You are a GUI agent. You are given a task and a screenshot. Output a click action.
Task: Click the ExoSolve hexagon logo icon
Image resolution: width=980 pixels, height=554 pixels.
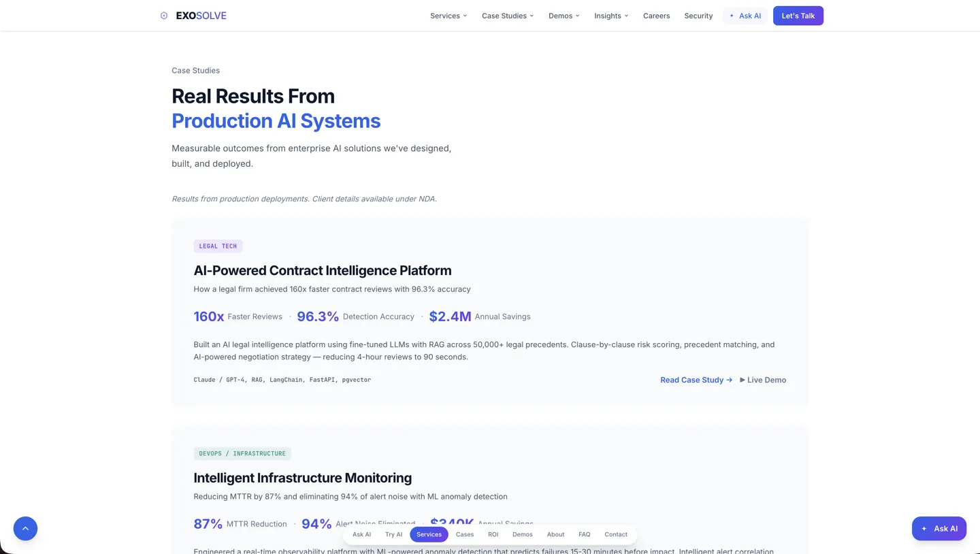pyautogui.click(x=164, y=16)
